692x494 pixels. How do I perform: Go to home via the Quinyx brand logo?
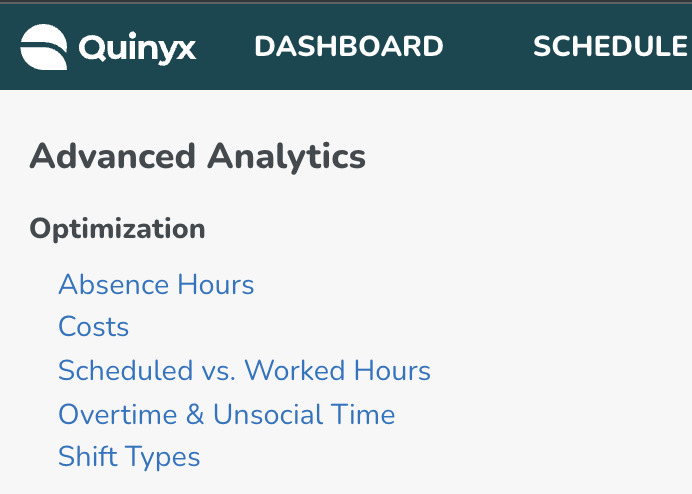[x=108, y=47]
